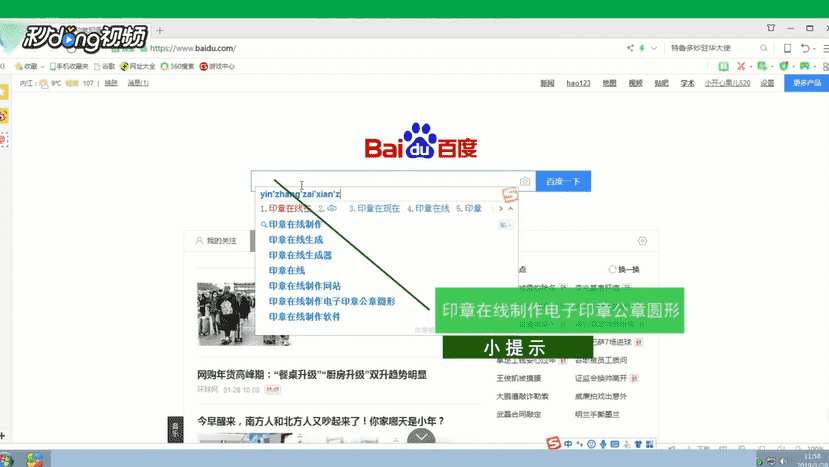
Task: Open the 音乐 side tab
Action: (176, 429)
